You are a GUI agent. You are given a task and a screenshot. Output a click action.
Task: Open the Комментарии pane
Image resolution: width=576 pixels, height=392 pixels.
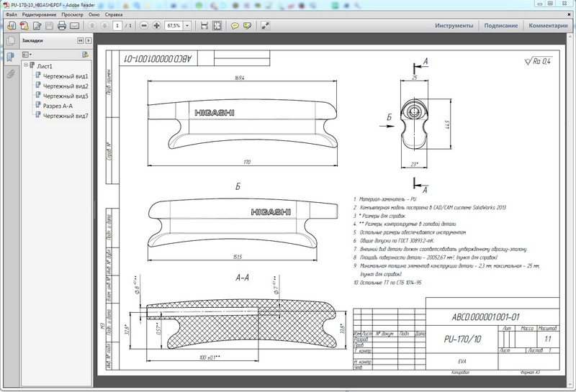click(548, 26)
